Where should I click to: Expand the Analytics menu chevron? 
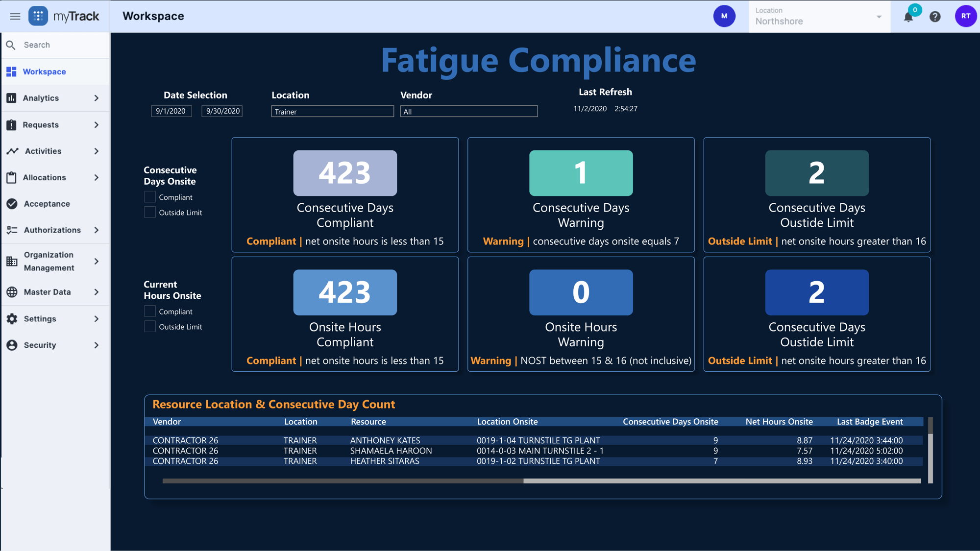97,98
